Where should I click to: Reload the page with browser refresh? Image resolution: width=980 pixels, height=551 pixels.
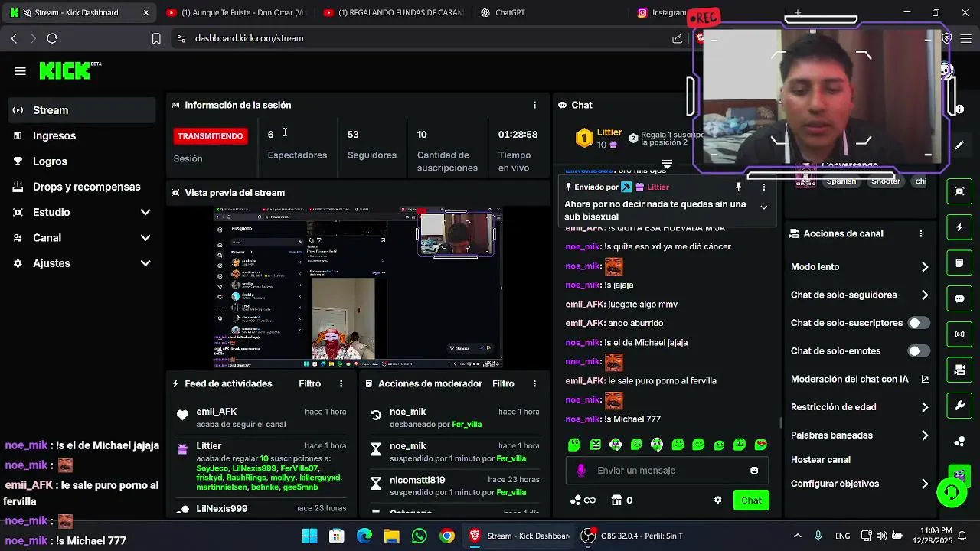(x=52, y=38)
